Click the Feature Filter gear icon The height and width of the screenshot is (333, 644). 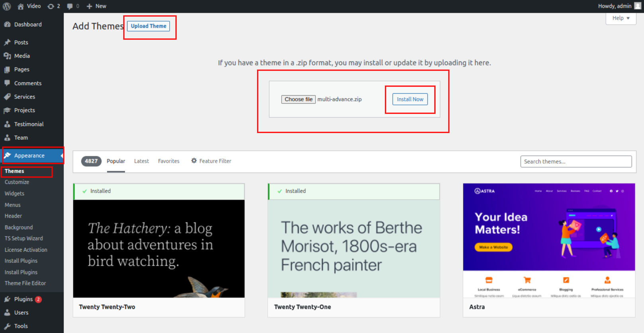(194, 161)
